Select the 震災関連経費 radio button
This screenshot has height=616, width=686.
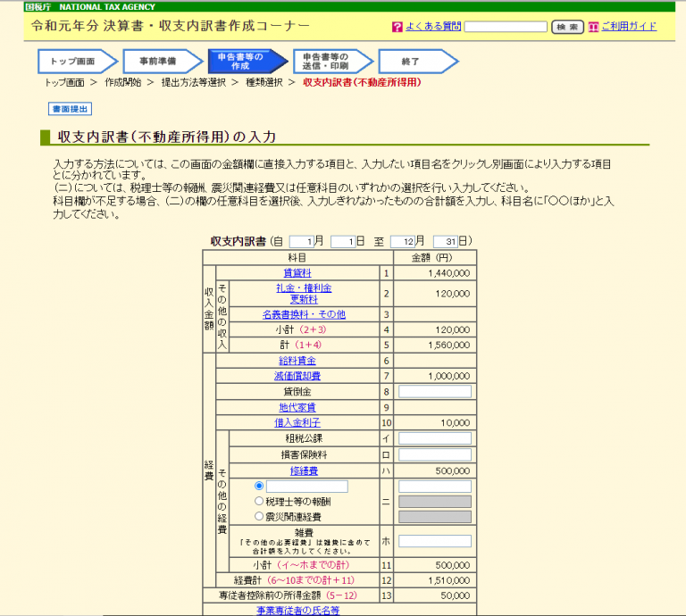[x=260, y=516]
